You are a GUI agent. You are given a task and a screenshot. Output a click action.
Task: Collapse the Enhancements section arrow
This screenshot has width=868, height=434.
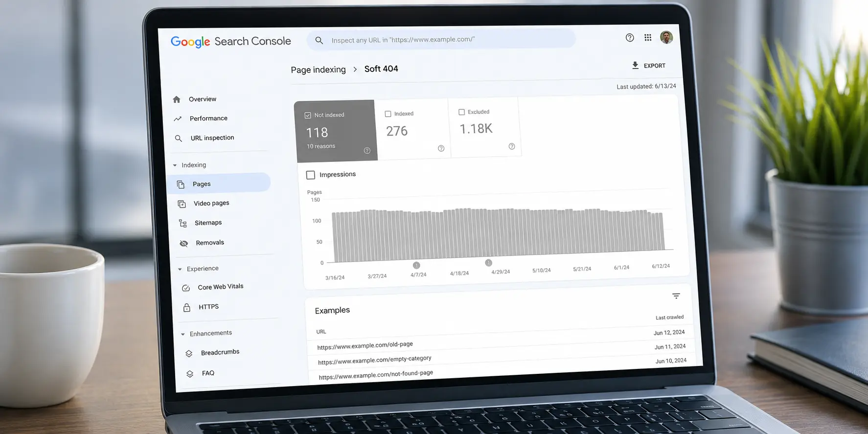(x=183, y=334)
